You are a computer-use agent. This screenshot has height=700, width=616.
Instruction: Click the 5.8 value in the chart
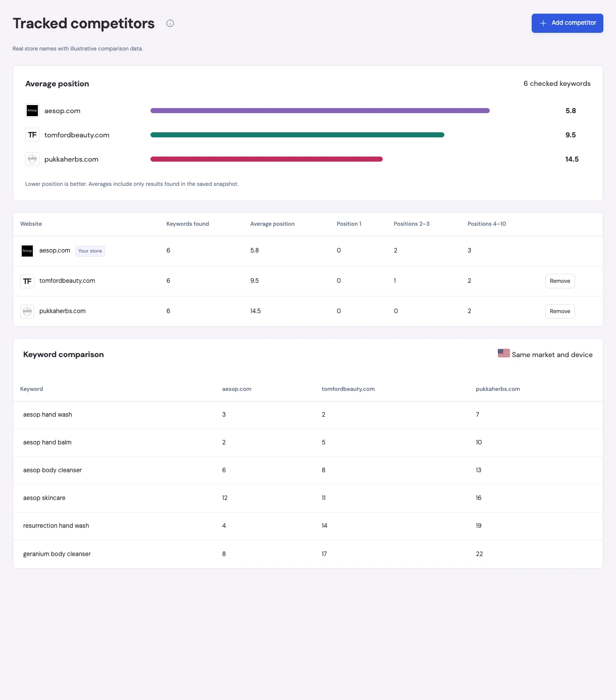pyautogui.click(x=571, y=111)
